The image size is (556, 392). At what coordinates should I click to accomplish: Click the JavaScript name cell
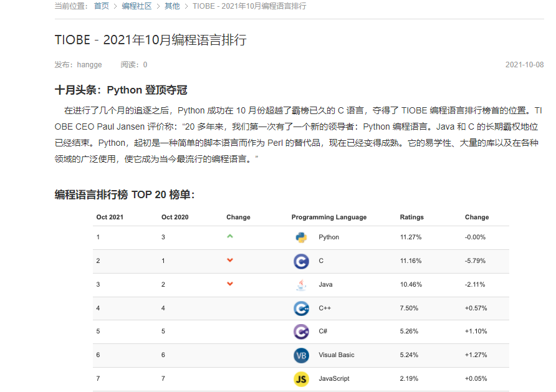point(334,378)
